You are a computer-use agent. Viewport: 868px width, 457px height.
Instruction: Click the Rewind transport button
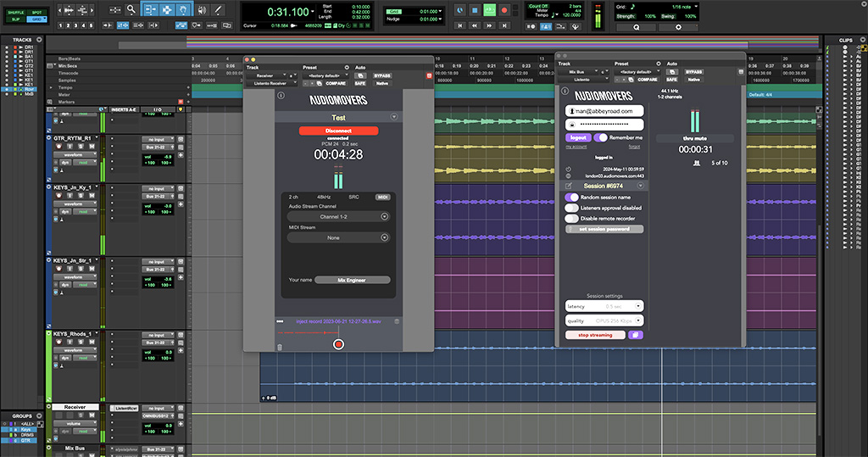click(x=475, y=25)
